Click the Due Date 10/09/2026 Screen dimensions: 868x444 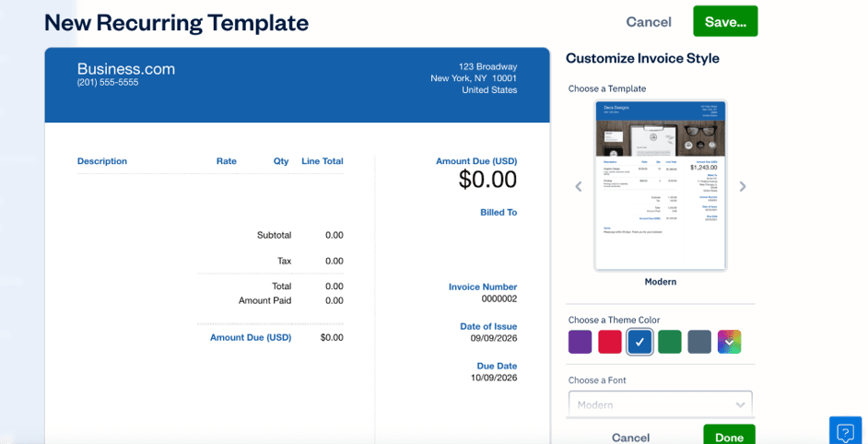tap(494, 378)
